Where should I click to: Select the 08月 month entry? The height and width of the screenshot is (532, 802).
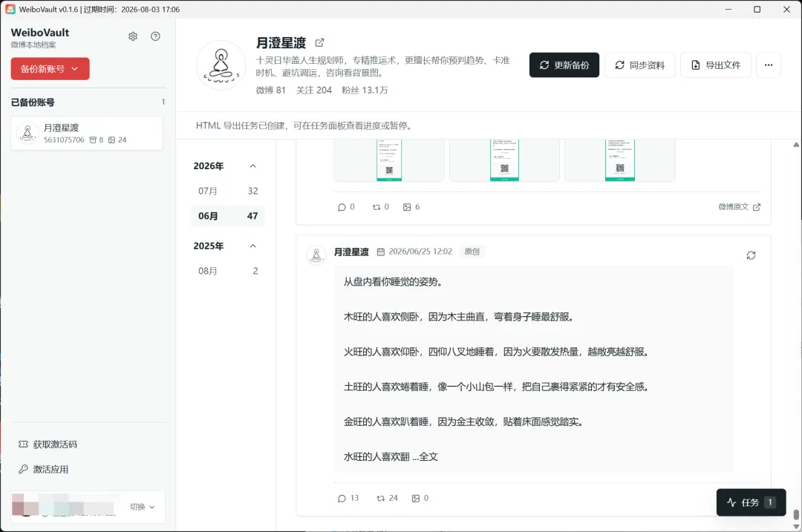point(228,271)
